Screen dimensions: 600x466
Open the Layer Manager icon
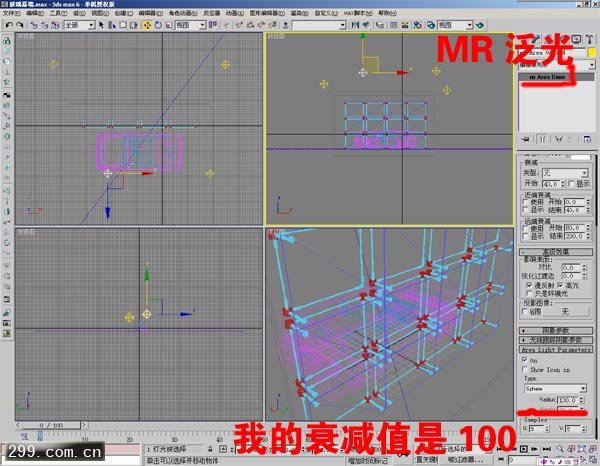[380, 25]
